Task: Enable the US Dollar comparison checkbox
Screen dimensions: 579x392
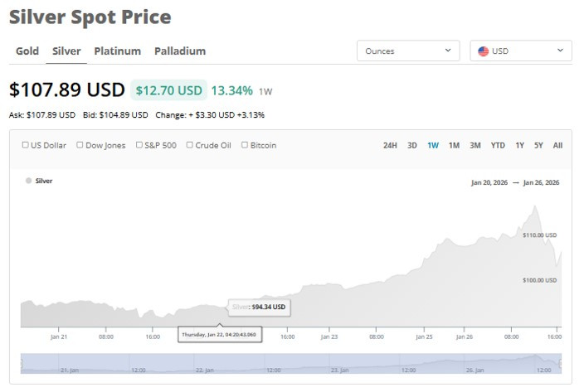Action: click(x=26, y=145)
